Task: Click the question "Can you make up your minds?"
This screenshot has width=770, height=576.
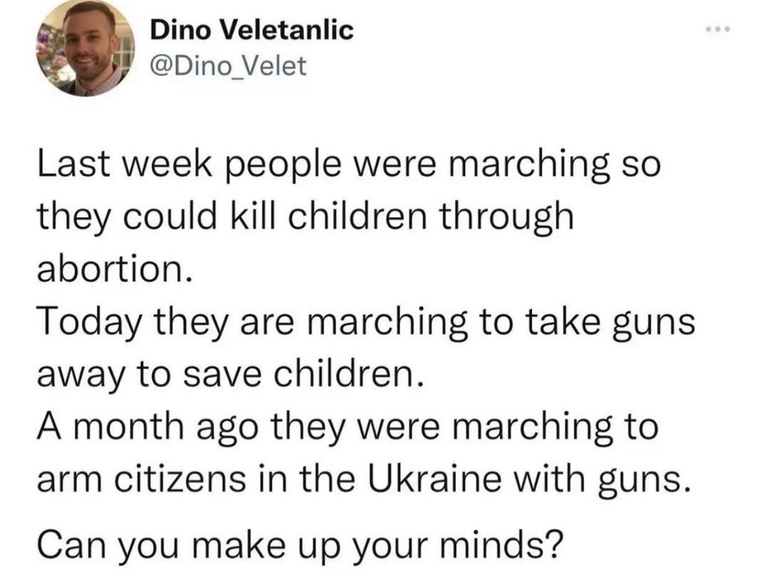Action: coord(300,546)
